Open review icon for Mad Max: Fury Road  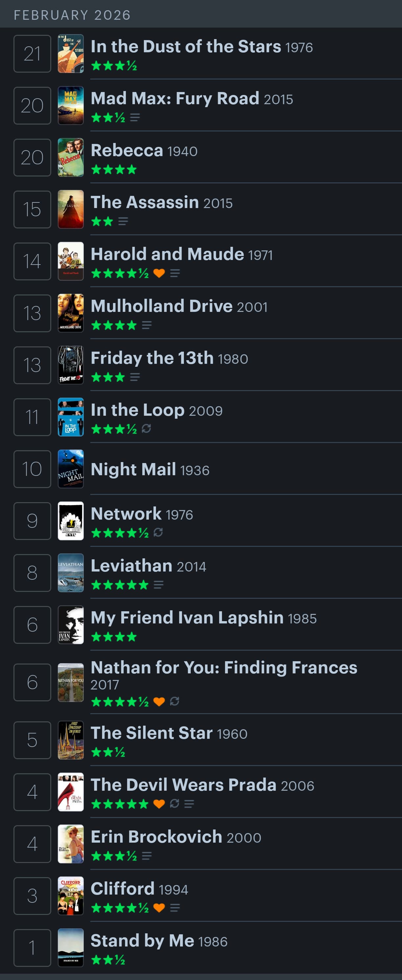pos(135,118)
